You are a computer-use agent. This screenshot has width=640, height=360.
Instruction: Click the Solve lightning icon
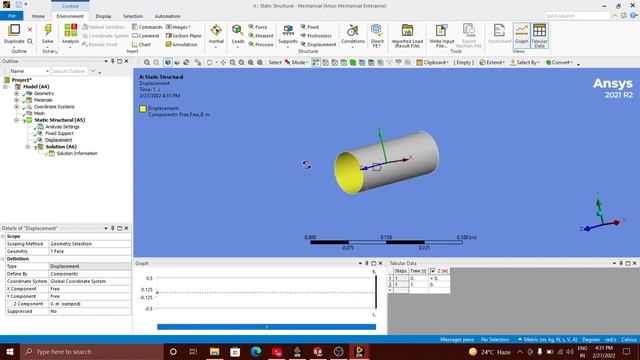tap(48, 30)
